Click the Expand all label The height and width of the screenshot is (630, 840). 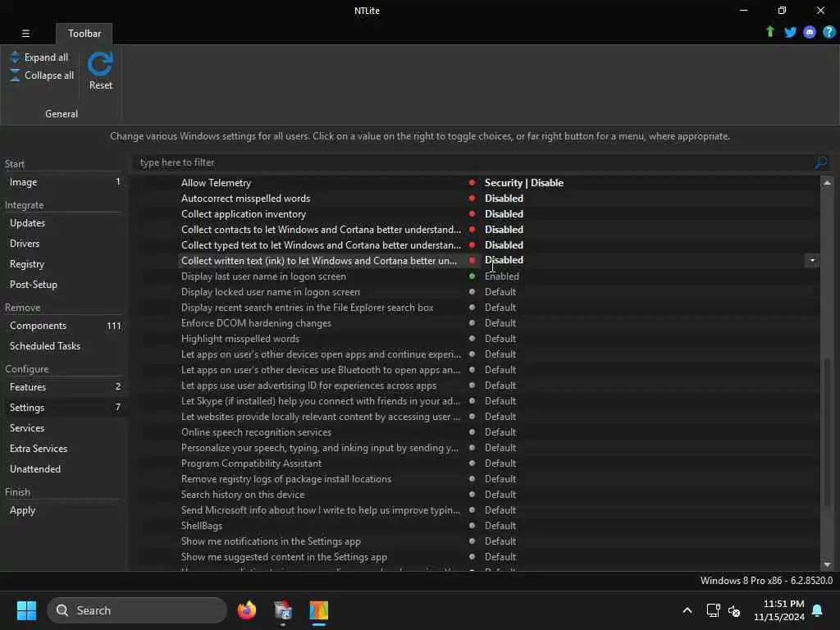coord(46,57)
